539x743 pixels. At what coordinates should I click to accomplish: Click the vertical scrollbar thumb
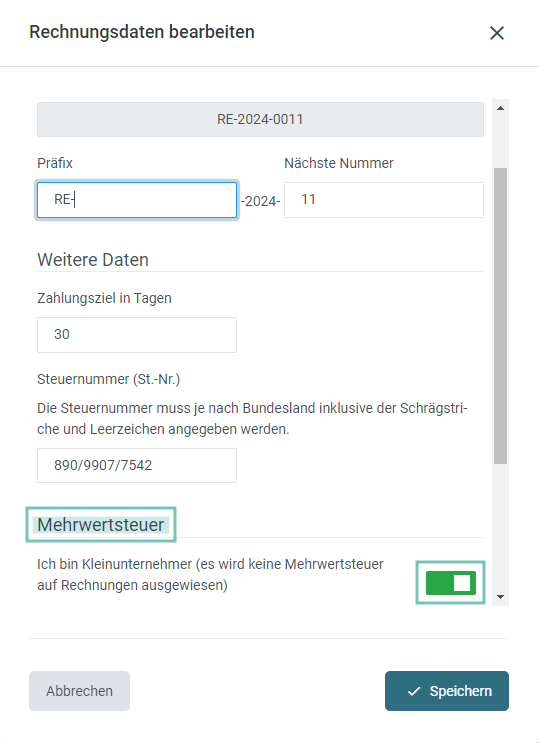coord(500,316)
